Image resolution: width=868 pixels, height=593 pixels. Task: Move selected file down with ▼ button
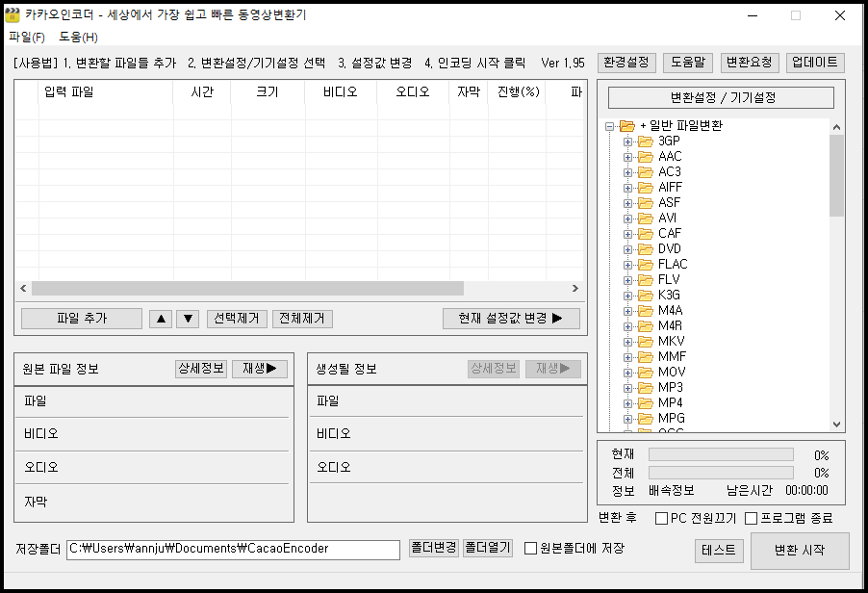pyautogui.click(x=188, y=319)
